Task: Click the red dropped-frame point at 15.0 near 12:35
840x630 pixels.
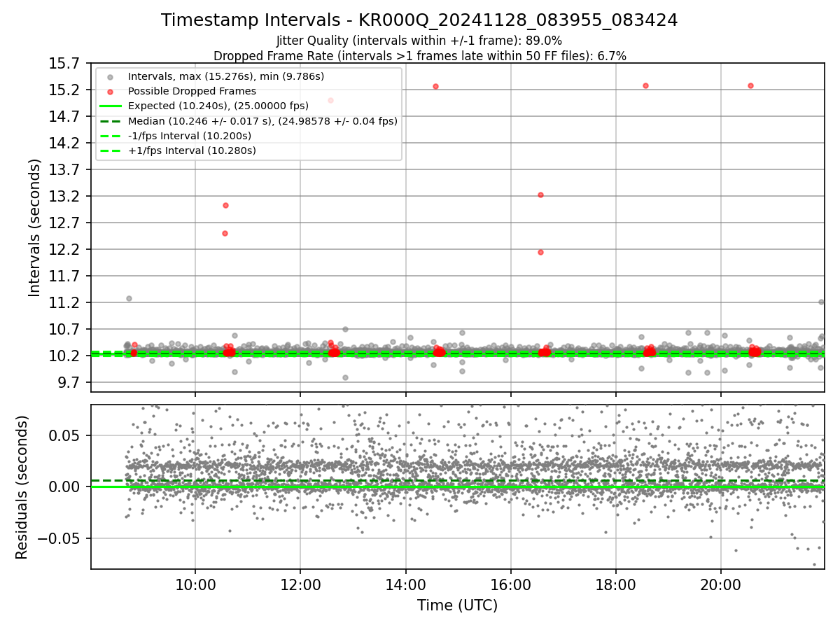Action: pyautogui.click(x=330, y=100)
